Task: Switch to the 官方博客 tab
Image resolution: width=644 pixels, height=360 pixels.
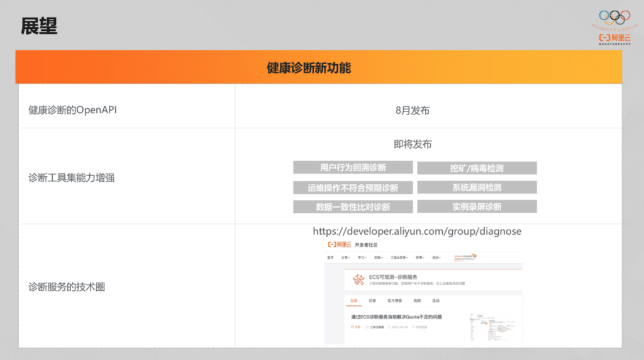Action: pos(395,301)
